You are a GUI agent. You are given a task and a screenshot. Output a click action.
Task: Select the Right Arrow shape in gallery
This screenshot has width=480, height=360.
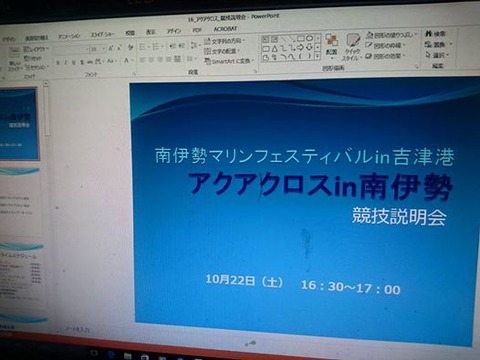(x=300, y=48)
